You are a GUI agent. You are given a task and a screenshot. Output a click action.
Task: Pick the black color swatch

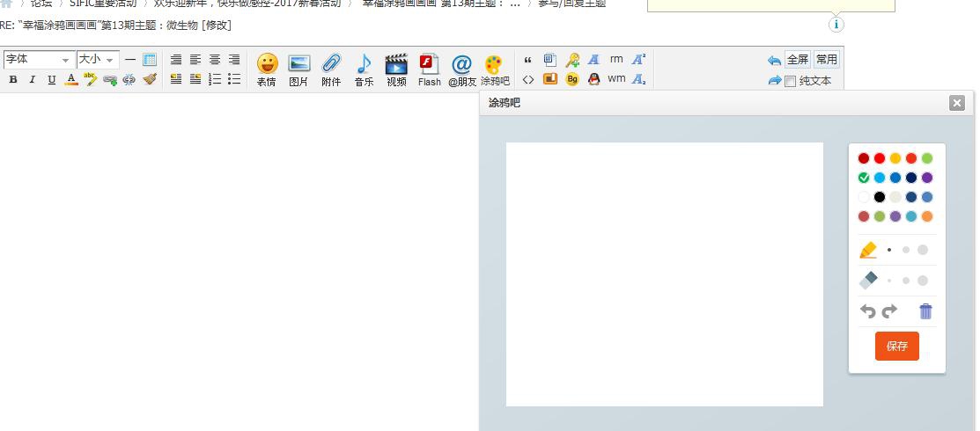click(880, 197)
